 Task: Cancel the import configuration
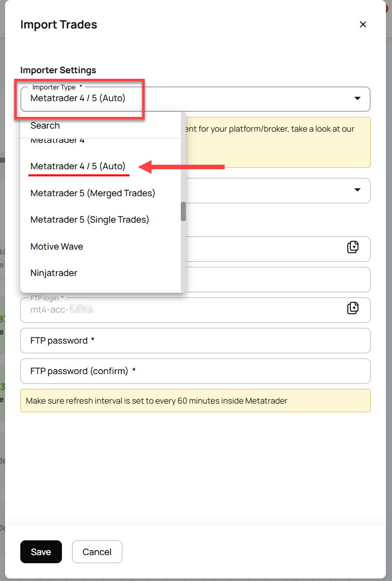(96, 552)
